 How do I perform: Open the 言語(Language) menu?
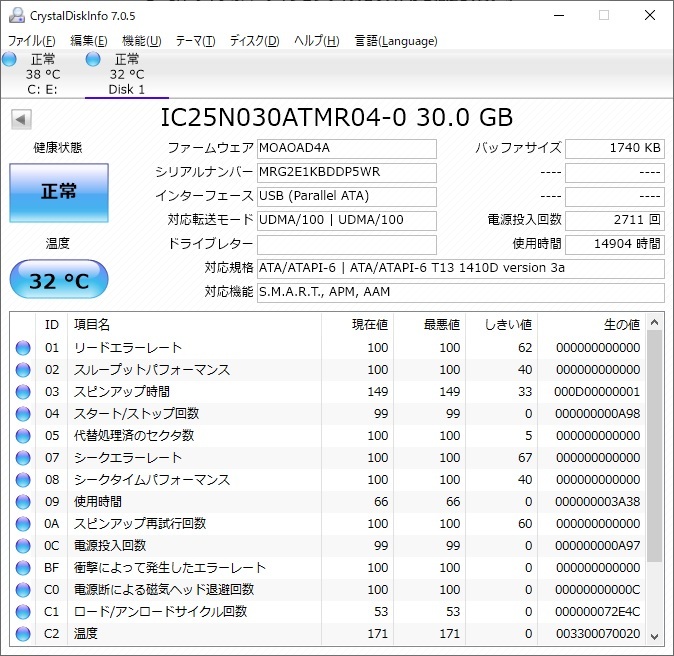[x=396, y=41]
